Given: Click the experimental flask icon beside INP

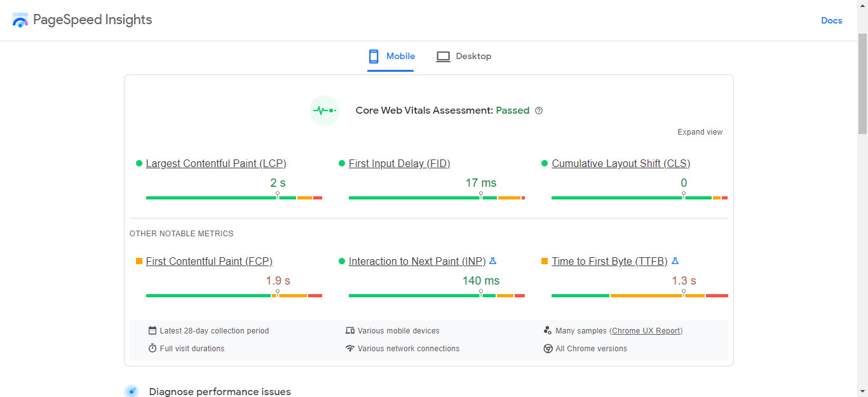Looking at the screenshot, I should (x=492, y=261).
